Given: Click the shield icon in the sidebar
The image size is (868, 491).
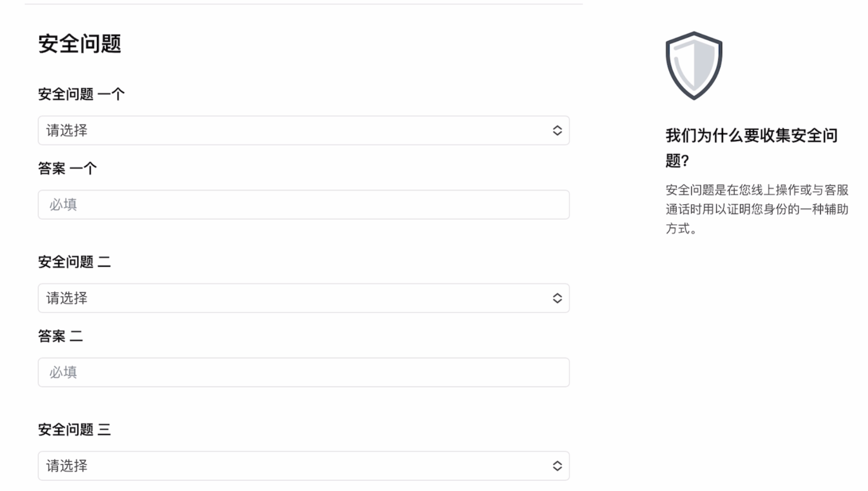Looking at the screenshot, I should [694, 65].
